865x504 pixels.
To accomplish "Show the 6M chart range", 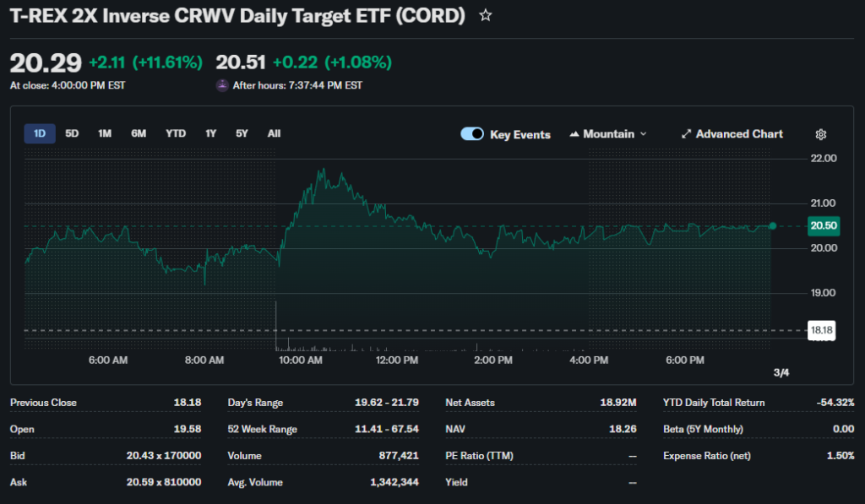I will pyautogui.click(x=139, y=133).
